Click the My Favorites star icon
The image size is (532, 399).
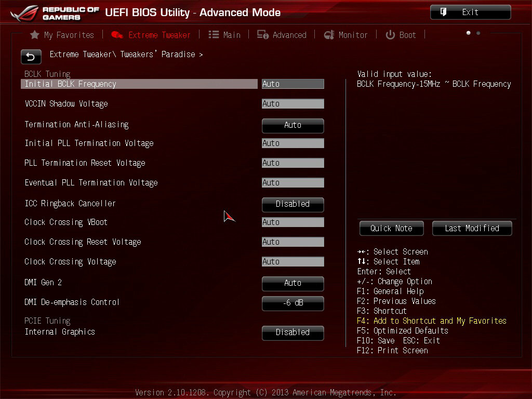(35, 35)
